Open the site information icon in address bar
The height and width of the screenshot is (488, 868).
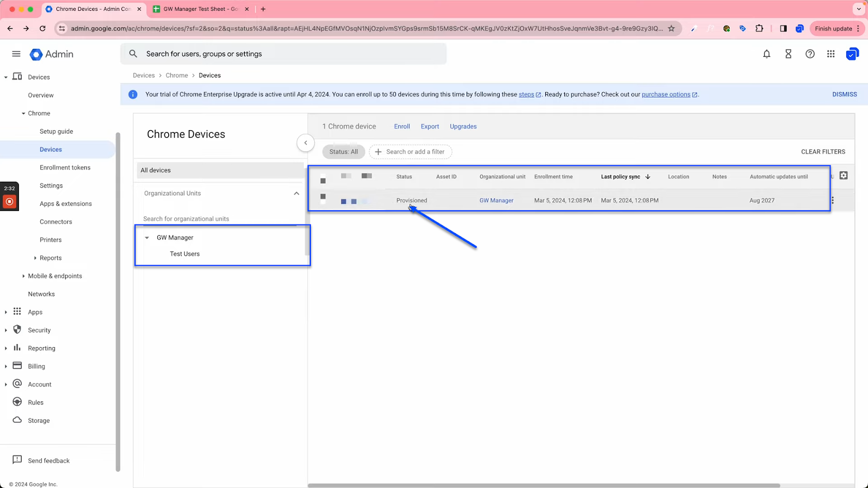62,28
